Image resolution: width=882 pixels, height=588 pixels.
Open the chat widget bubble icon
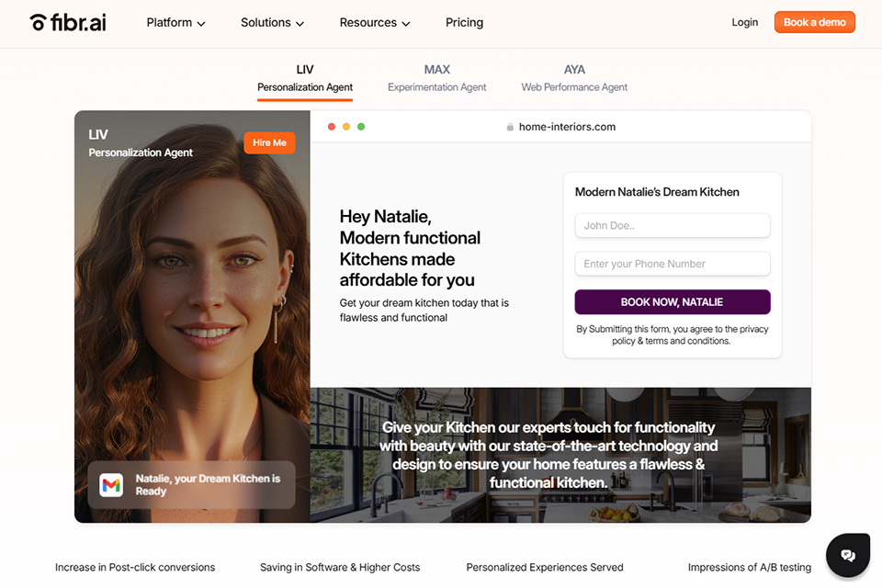848,555
